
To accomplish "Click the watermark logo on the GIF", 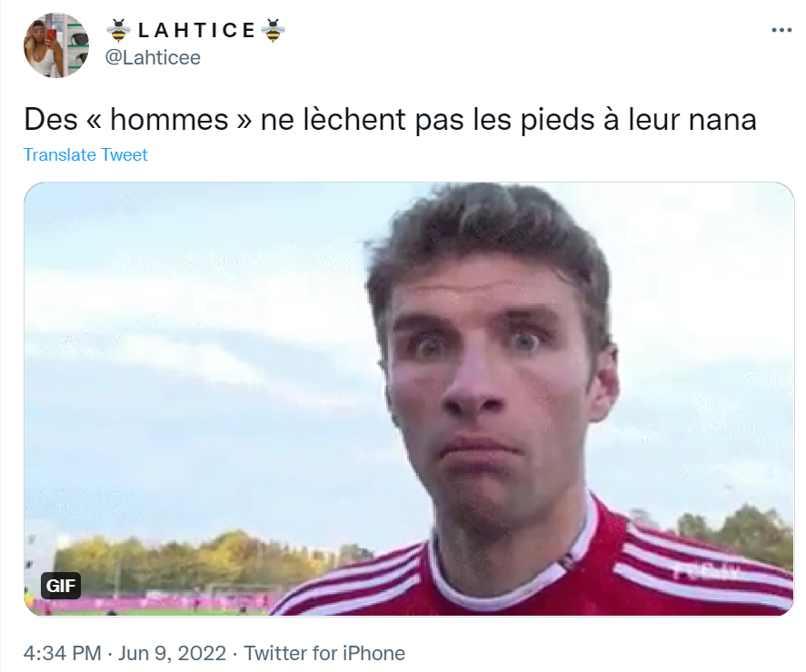I will (x=707, y=571).
